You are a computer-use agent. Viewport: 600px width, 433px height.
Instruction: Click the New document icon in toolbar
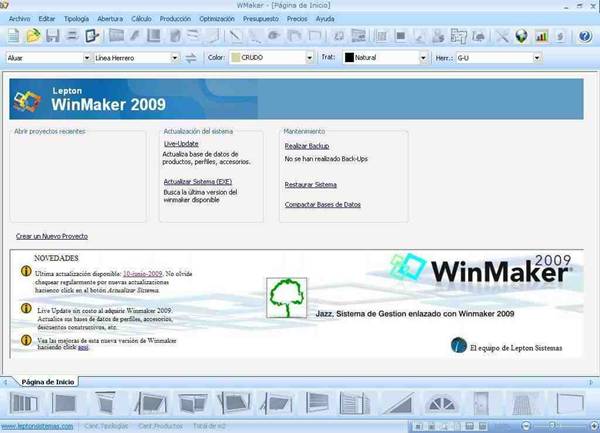[13, 36]
